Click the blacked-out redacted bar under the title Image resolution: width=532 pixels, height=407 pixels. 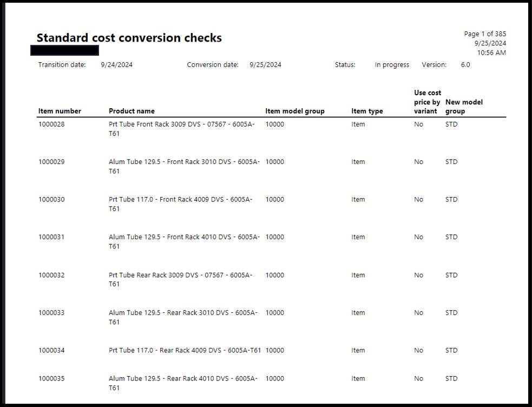tap(65, 51)
